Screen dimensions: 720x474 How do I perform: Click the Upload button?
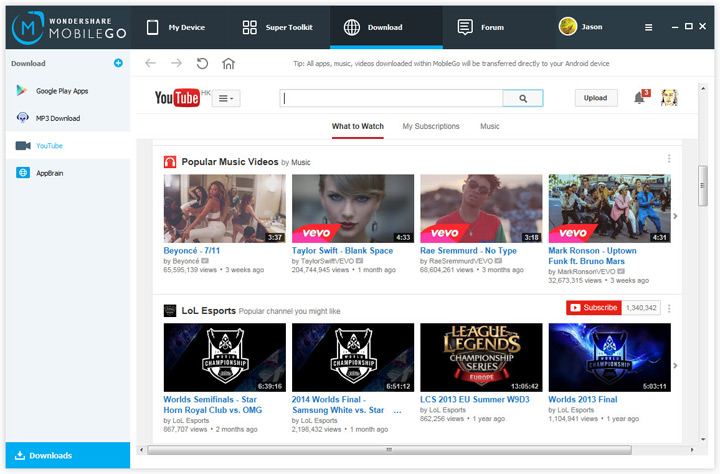(596, 98)
